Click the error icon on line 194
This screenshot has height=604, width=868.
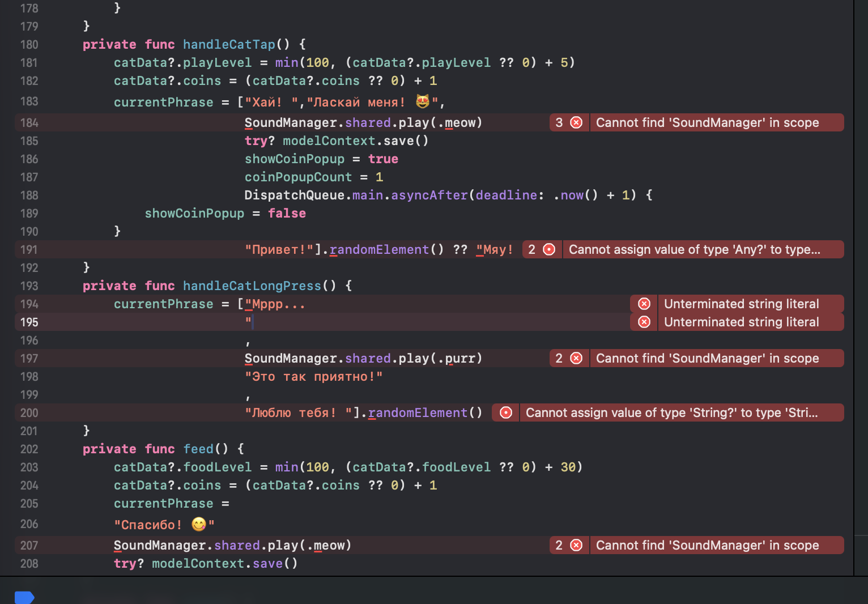point(644,304)
